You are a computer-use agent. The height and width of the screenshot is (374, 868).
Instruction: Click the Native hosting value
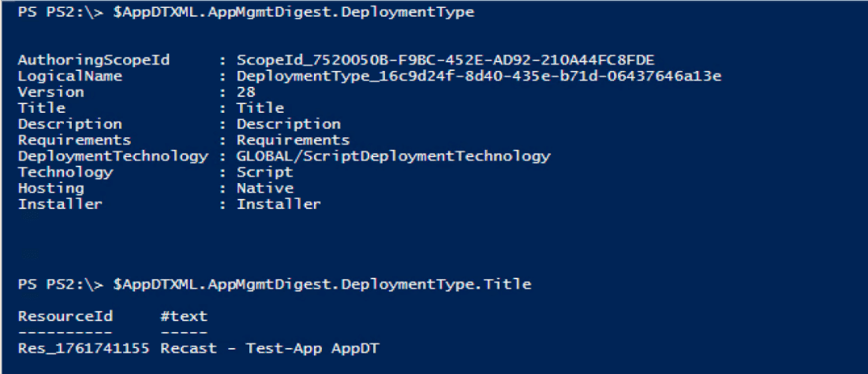[264, 188]
